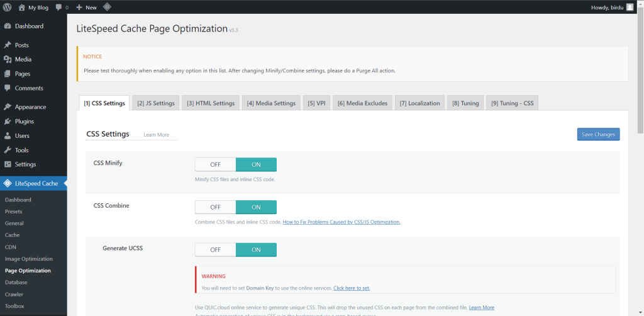644x316 pixels.
Task: Set Generate UCSS to ON
Action: pyautogui.click(x=256, y=250)
